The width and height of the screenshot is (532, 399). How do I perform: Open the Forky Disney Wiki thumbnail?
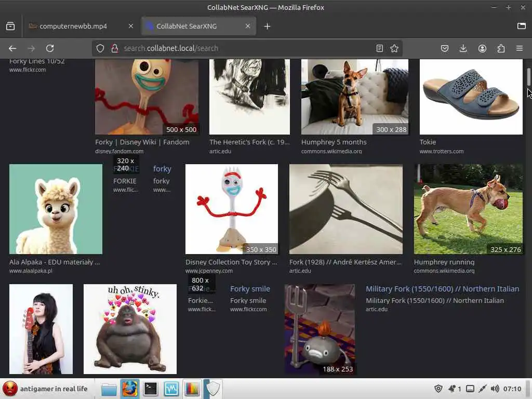click(x=147, y=97)
